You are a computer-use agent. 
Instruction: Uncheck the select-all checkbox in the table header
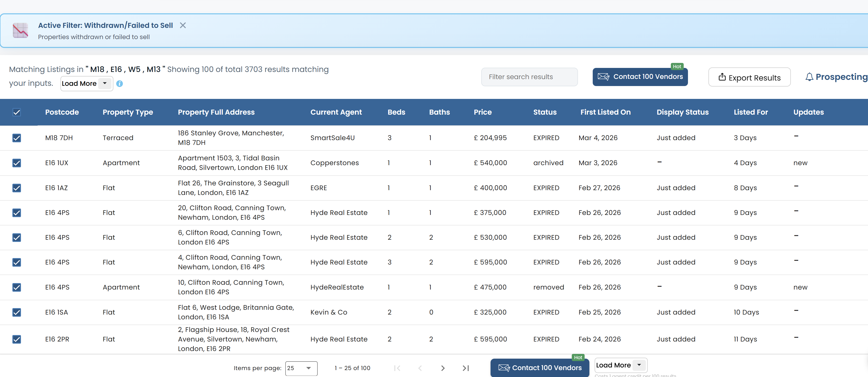(17, 112)
